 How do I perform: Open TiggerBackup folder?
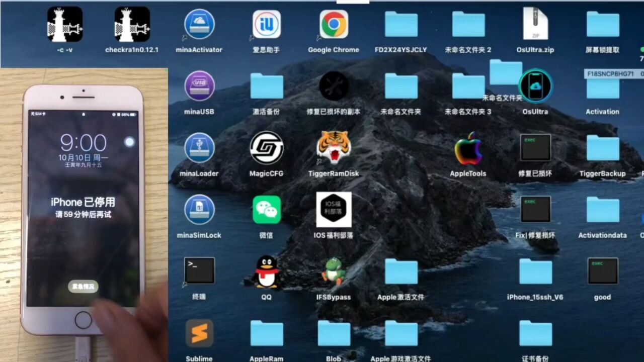click(x=603, y=148)
